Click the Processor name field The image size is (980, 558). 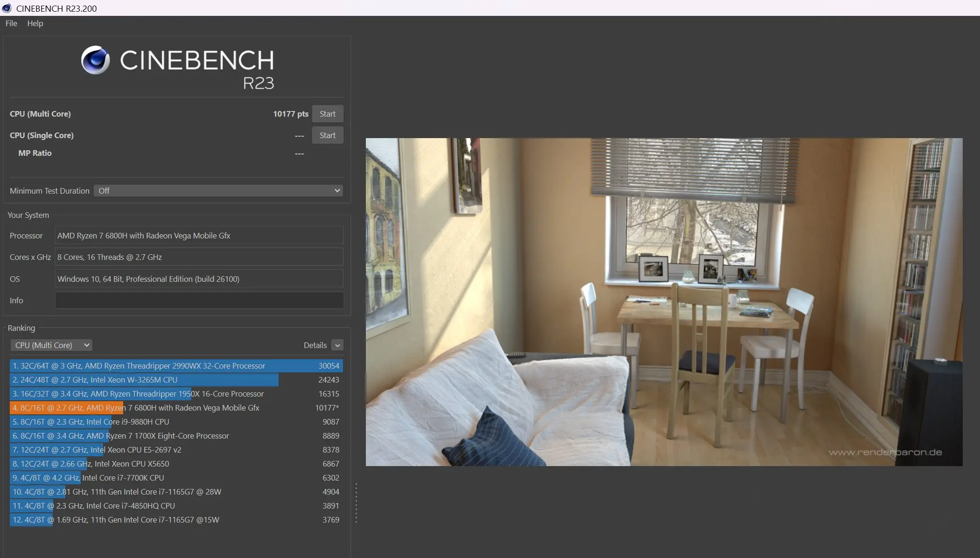(x=199, y=236)
